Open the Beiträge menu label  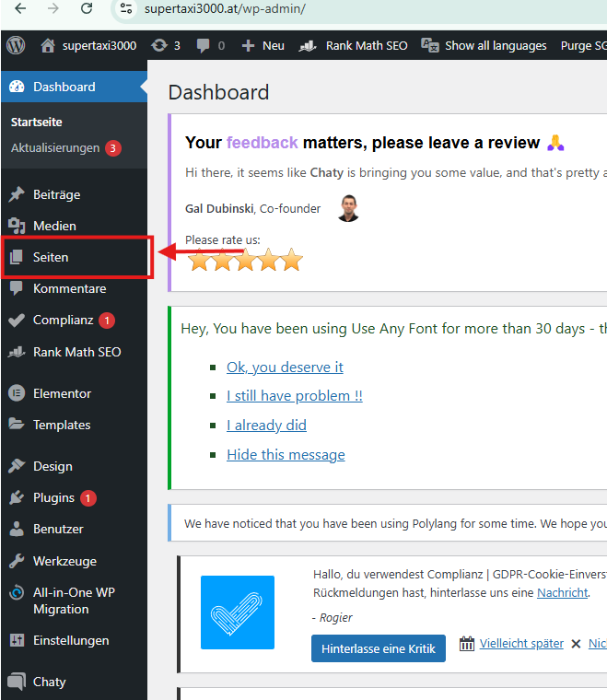click(x=57, y=194)
